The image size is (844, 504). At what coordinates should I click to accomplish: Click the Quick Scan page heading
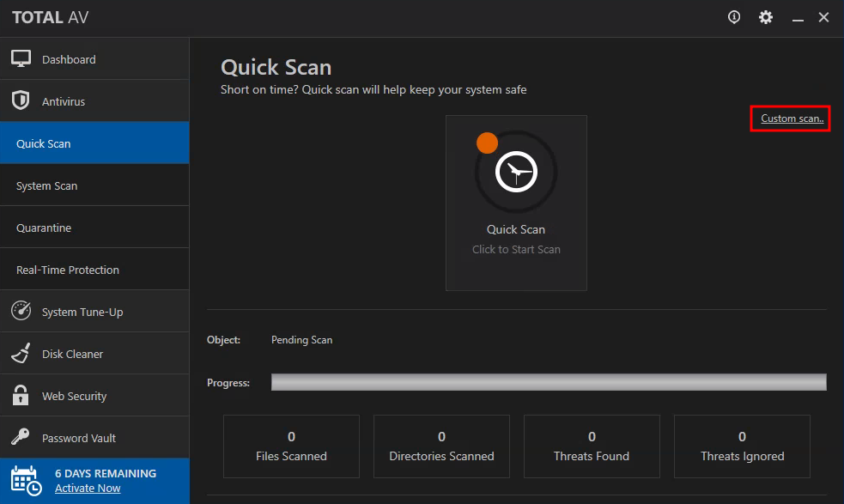[276, 67]
